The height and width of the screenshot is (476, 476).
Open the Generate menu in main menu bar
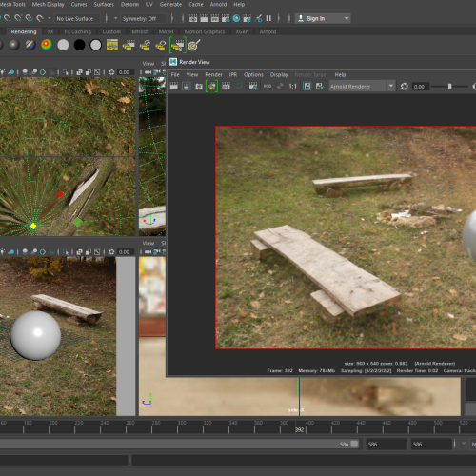(170, 5)
